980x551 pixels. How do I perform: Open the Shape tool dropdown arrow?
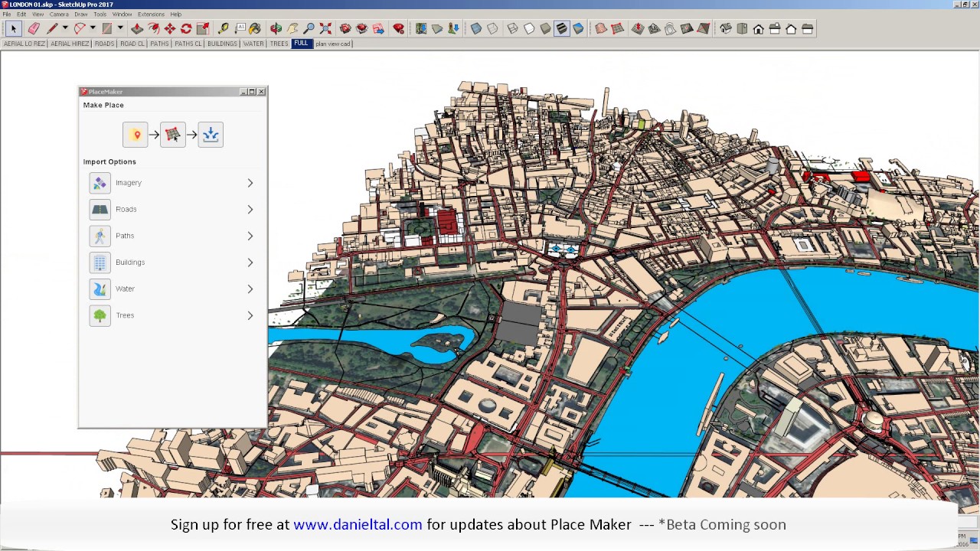click(120, 28)
